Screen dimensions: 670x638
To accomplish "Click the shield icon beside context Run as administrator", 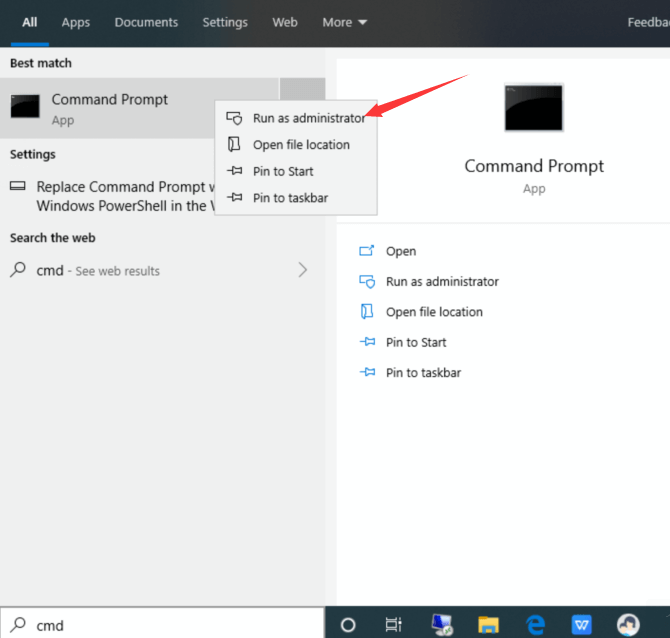I will 234,118.
